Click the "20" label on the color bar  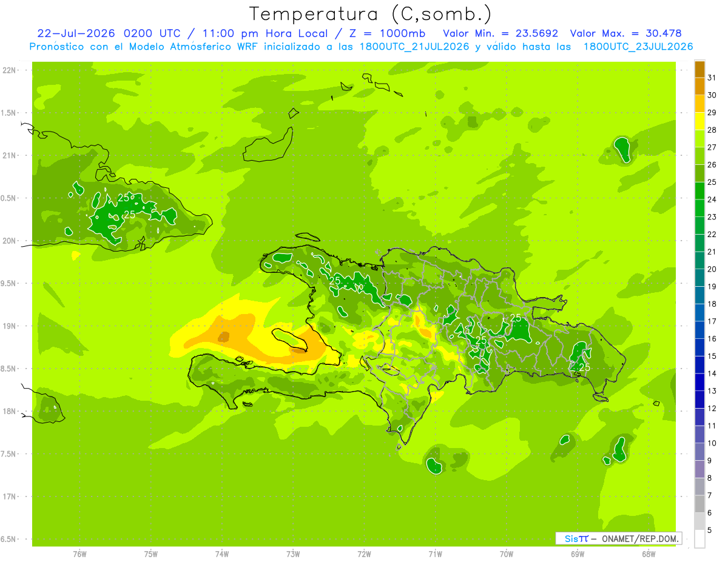(x=712, y=269)
